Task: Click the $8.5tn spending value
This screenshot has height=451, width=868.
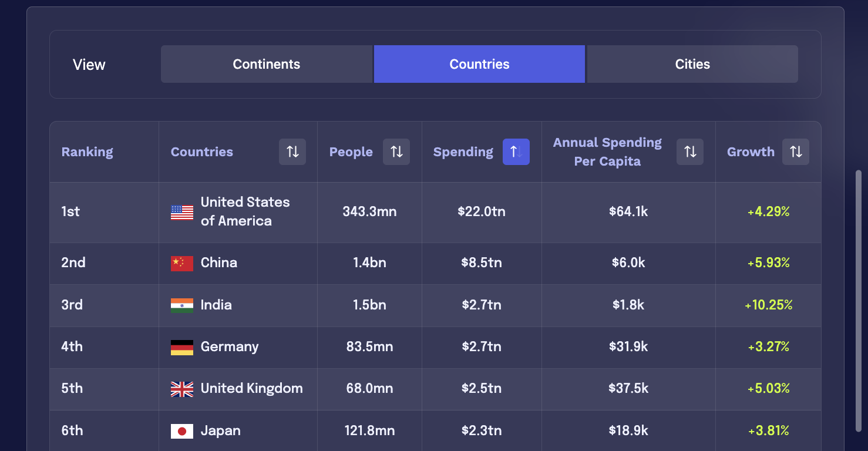Action: [482, 262]
